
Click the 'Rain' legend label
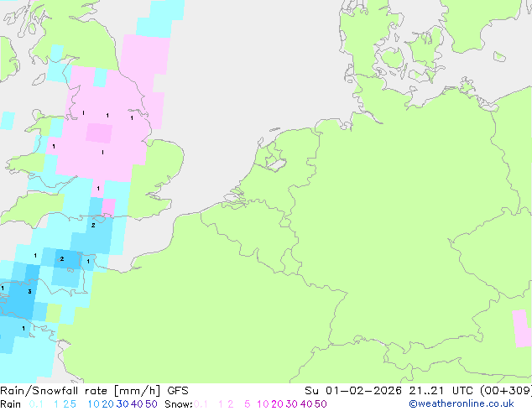click(x=11, y=404)
